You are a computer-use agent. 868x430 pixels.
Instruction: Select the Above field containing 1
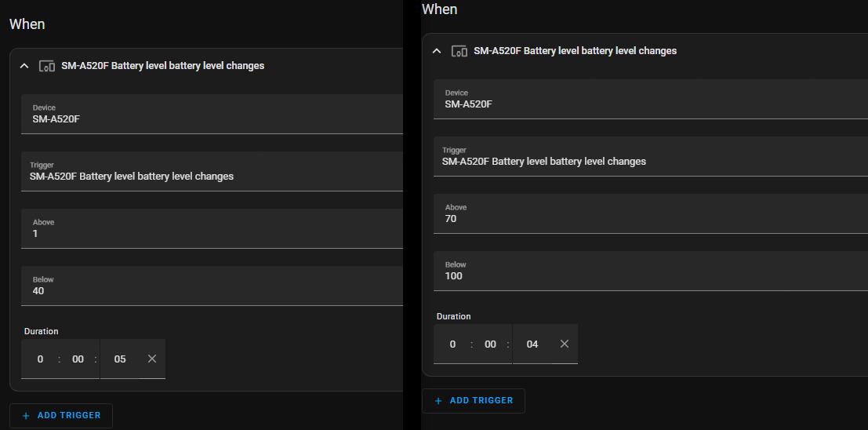pos(212,228)
